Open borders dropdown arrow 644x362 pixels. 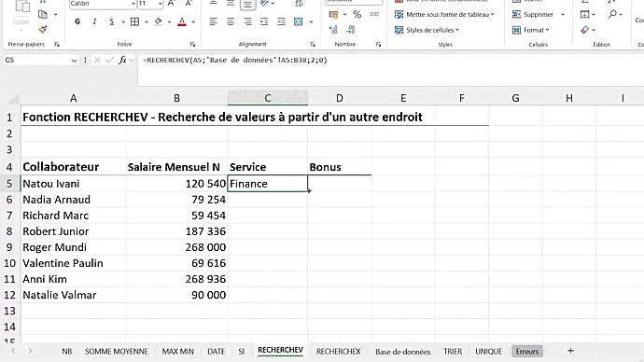pyautogui.click(x=146, y=22)
